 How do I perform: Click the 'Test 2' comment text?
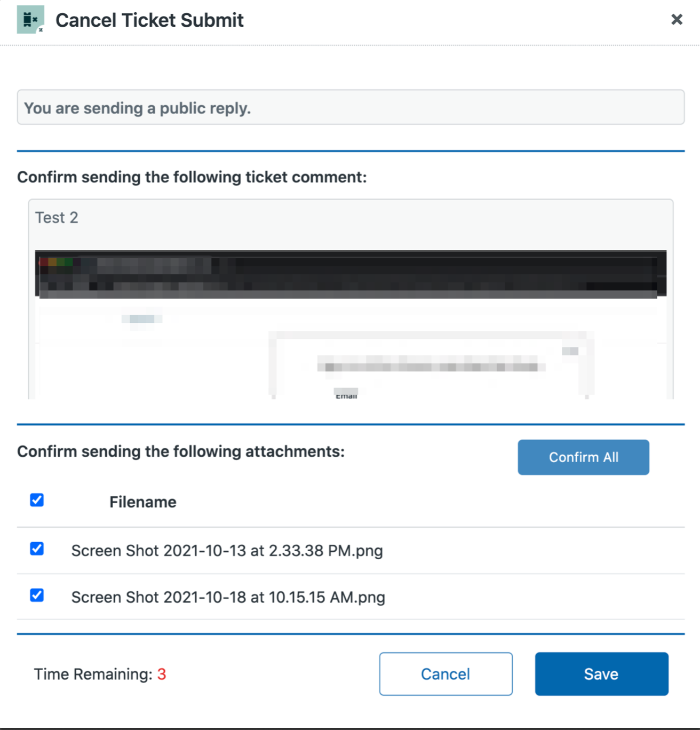57,218
